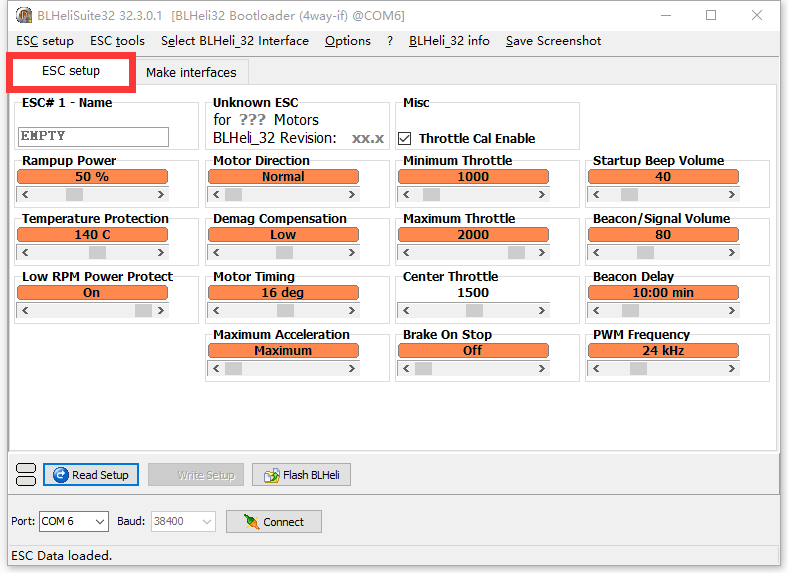Click left arrow of Low RPM Power Protect
Screen dimensions: 788x573
pyautogui.click(x=25, y=311)
